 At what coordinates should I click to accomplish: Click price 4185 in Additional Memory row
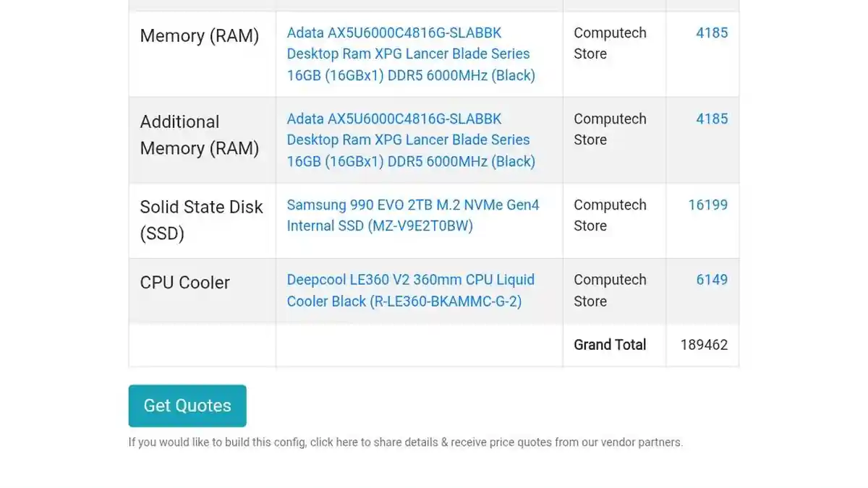tap(712, 119)
